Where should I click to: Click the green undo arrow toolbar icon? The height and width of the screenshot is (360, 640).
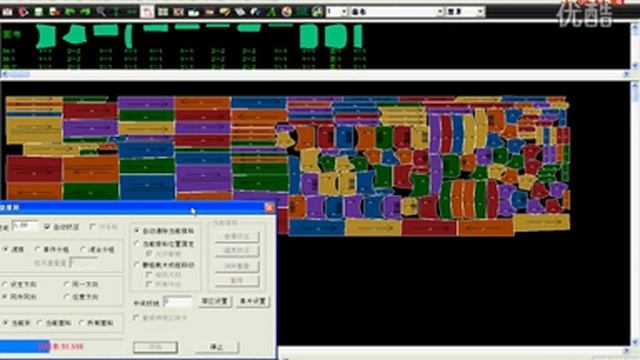click(x=69, y=12)
